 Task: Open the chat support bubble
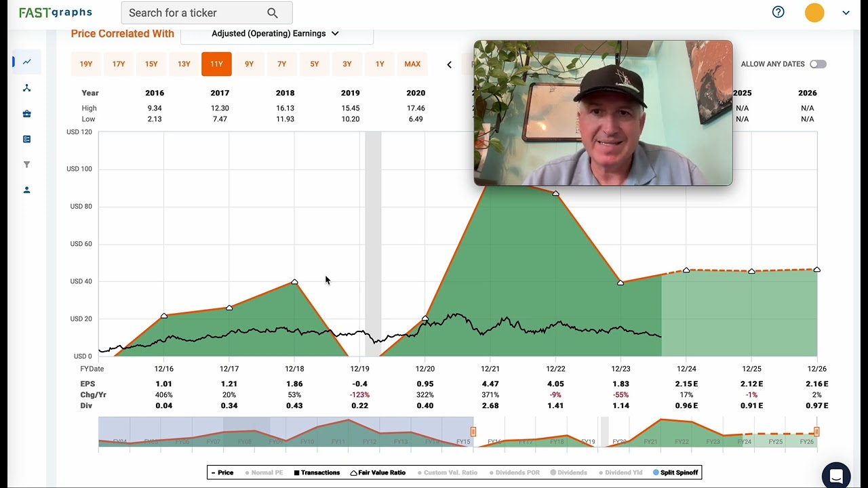coord(836,476)
